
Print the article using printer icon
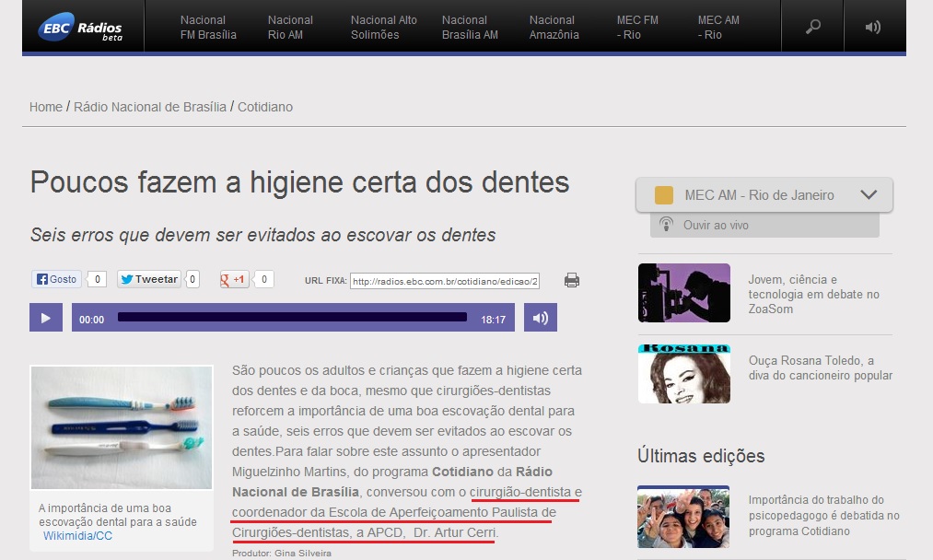tap(572, 280)
